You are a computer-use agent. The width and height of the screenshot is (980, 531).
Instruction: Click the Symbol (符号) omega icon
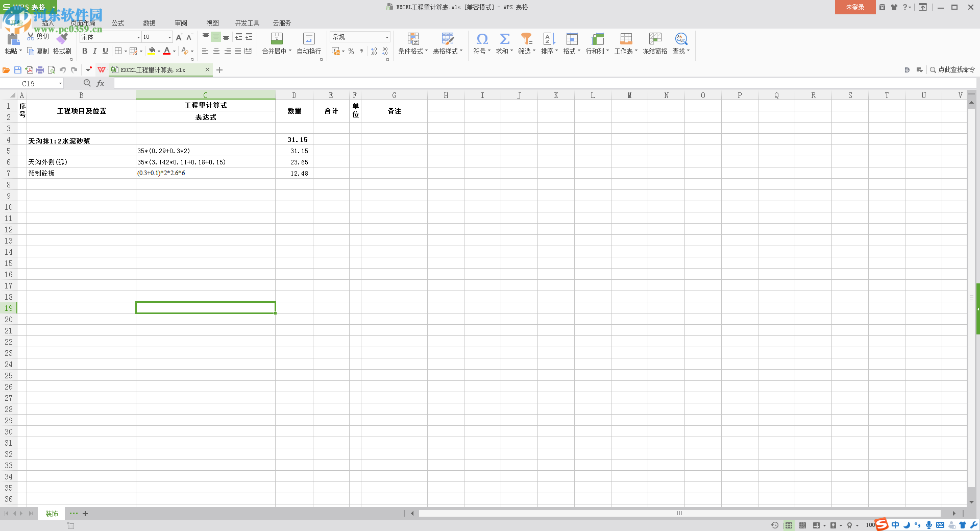[482, 39]
